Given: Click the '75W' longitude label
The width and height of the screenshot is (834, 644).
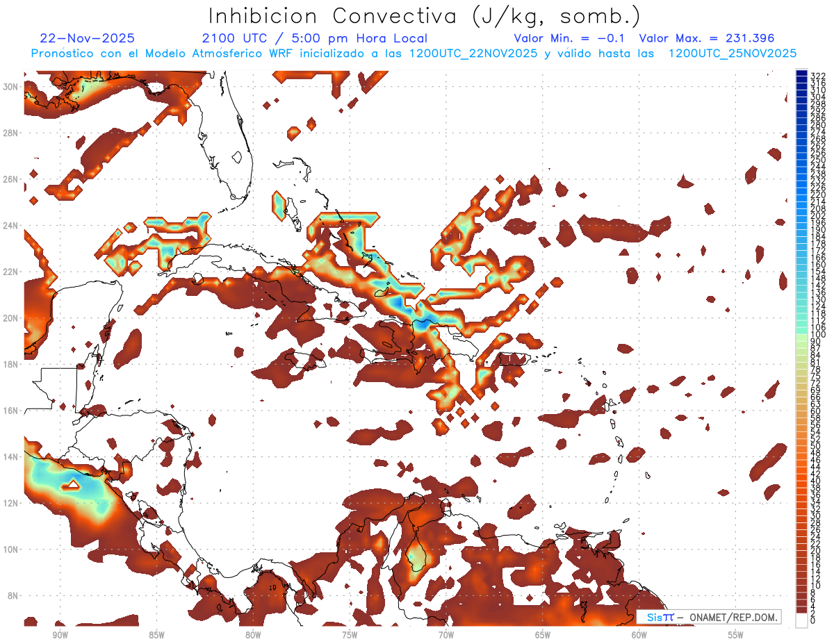Looking at the screenshot, I should (350, 636).
